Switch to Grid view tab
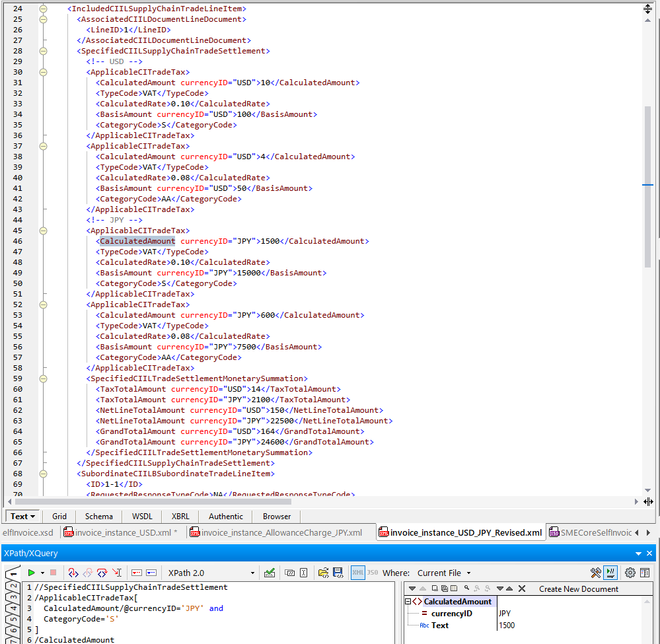 [59, 516]
